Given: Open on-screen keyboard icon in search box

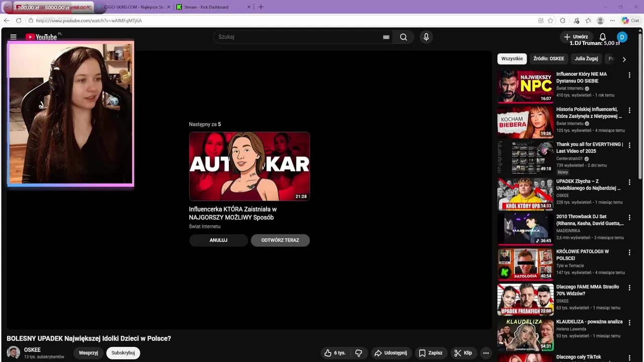Looking at the screenshot, I should pyautogui.click(x=386, y=37).
